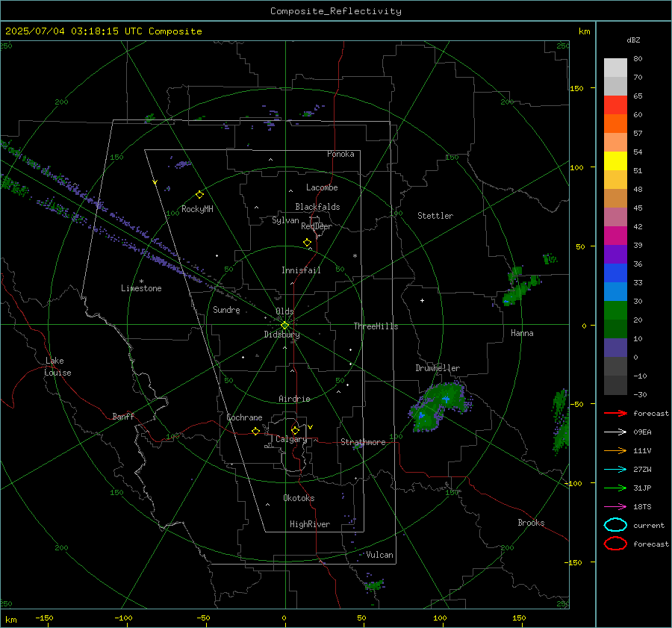Click the Drumheller city label
This screenshot has width=672, height=628.
click(x=438, y=368)
